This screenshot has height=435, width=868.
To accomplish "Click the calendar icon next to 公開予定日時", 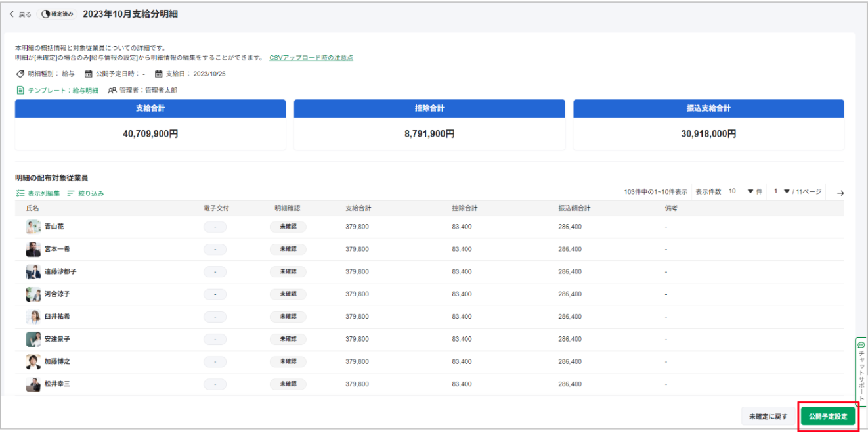I will click(89, 74).
